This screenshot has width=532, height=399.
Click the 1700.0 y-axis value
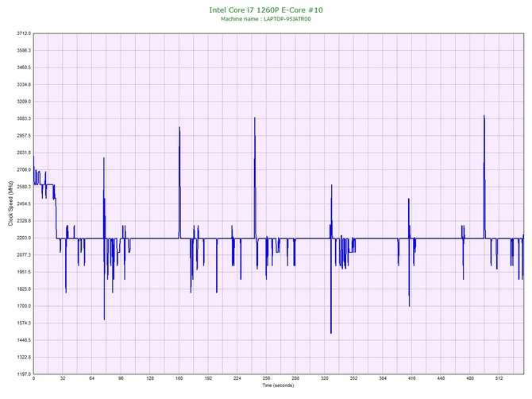click(x=24, y=306)
